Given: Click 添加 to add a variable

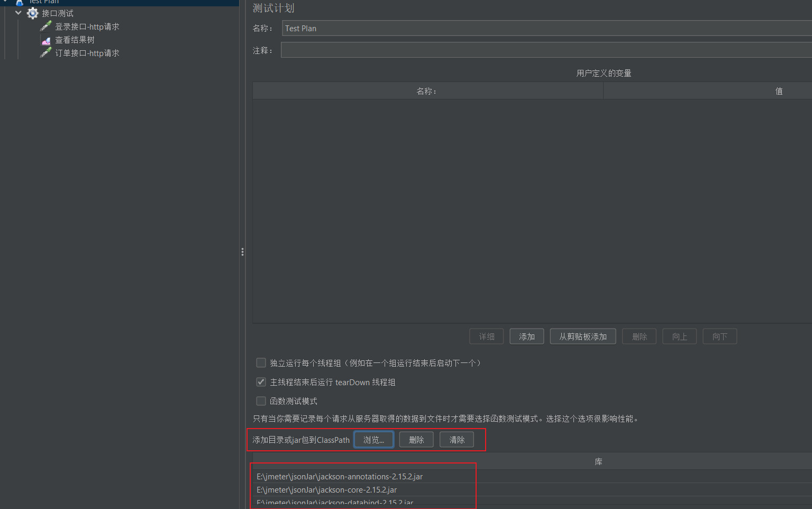Looking at the screenshot, I should [527, 337].
